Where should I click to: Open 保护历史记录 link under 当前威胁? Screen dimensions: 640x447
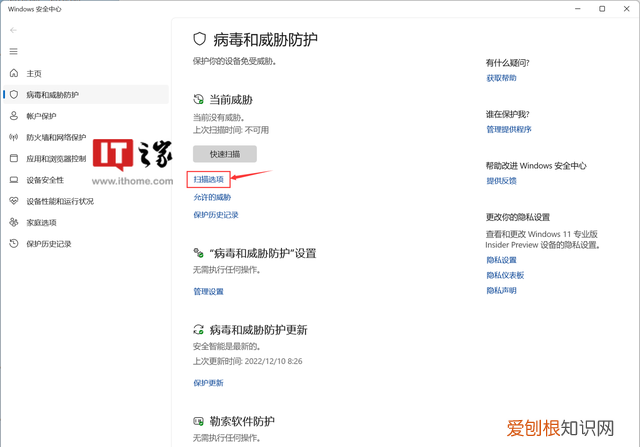click(x=216, y=215)
